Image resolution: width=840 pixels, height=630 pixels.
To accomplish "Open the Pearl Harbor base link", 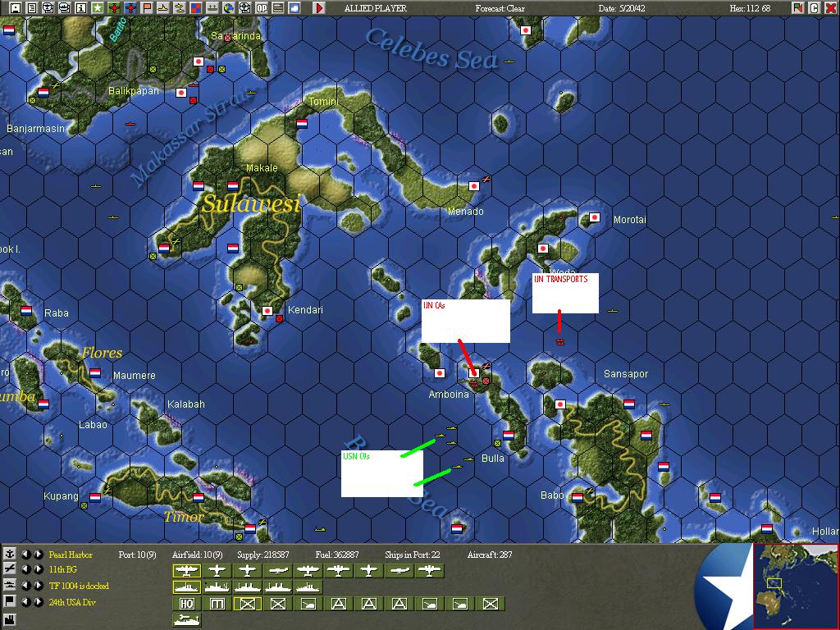I will (71, 555).
